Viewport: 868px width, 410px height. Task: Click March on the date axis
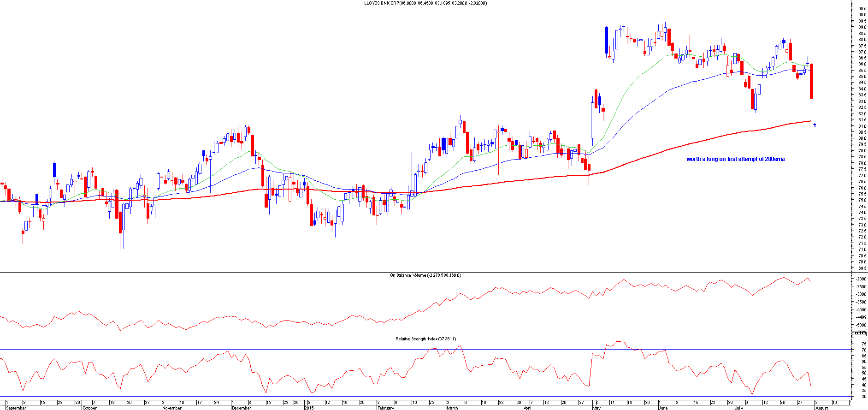(x=452, y=408)
